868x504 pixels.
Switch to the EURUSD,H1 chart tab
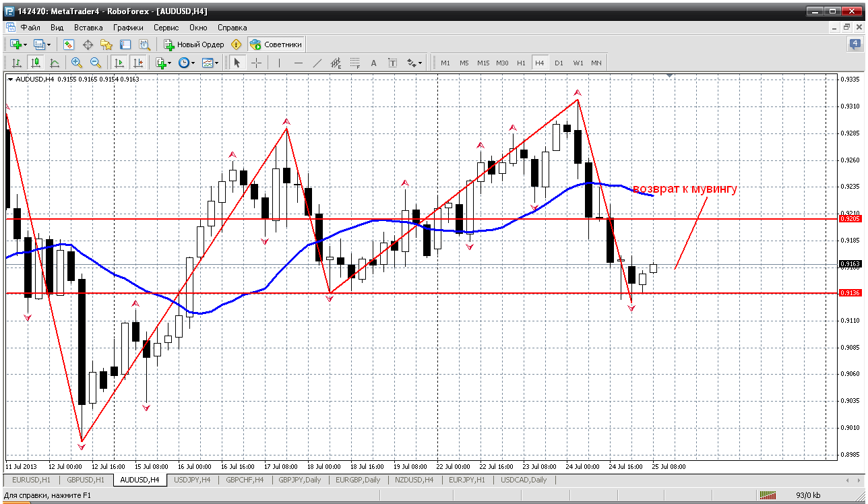32,480
